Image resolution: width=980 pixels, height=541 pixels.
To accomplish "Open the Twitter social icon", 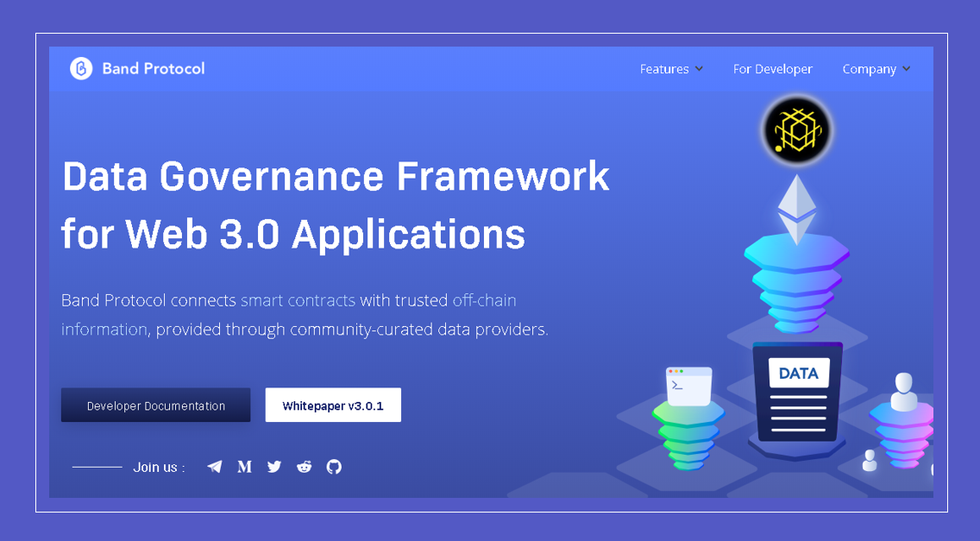I will coord(274,467).
